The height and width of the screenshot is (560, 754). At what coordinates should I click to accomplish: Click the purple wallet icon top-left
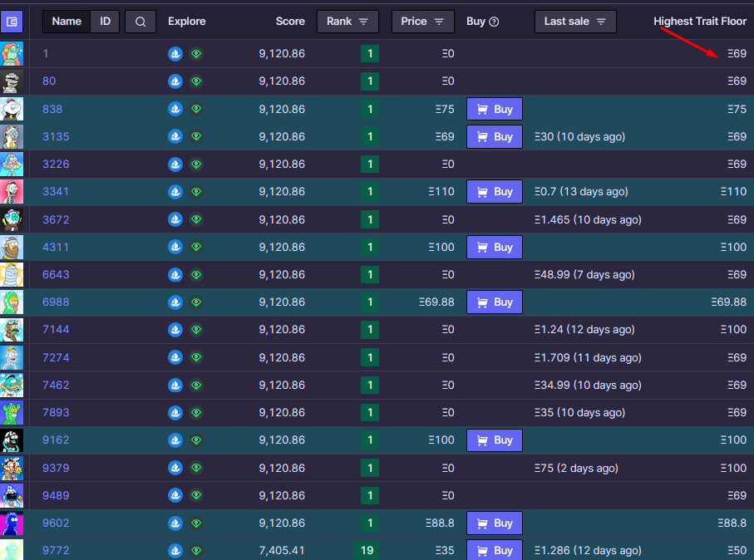point(12,22)
